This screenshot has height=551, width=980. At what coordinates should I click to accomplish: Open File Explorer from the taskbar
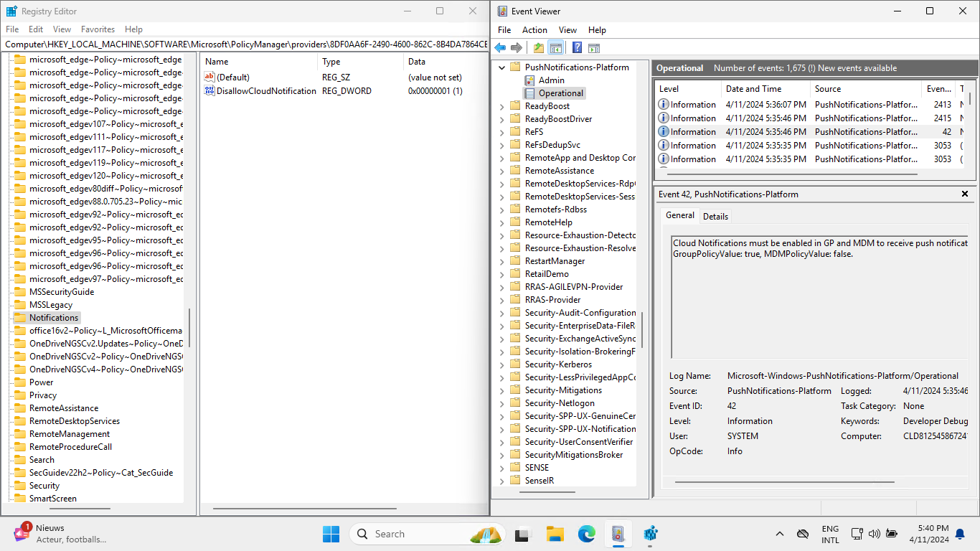[555, 534]
